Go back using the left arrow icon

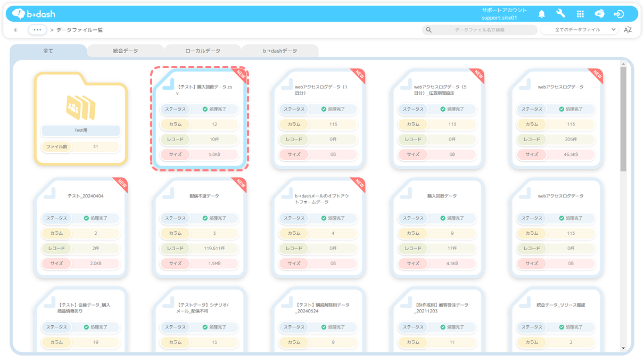(x=16, y=30)
